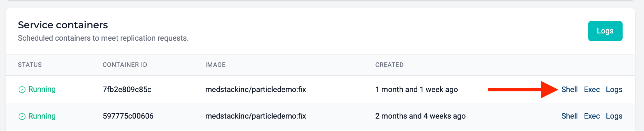View Logs for container 7fb2e809c85c

point(614,90)
